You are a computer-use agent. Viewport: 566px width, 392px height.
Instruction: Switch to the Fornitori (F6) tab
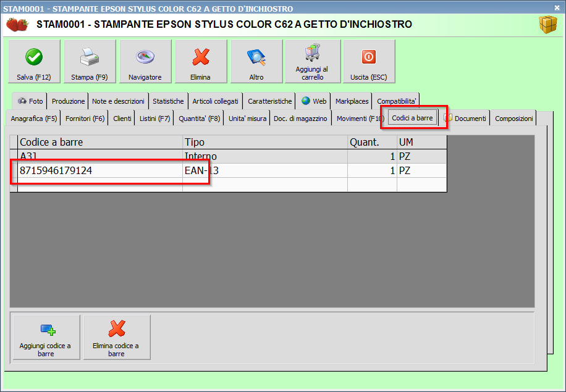pyautogui.click(x=85, y=119)
